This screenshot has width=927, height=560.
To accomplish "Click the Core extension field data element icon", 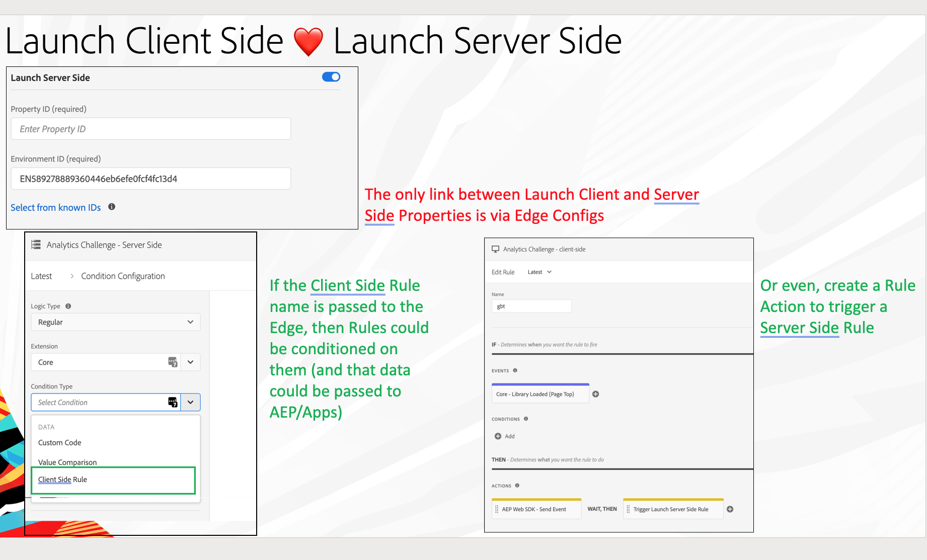I will coord(173,362).
